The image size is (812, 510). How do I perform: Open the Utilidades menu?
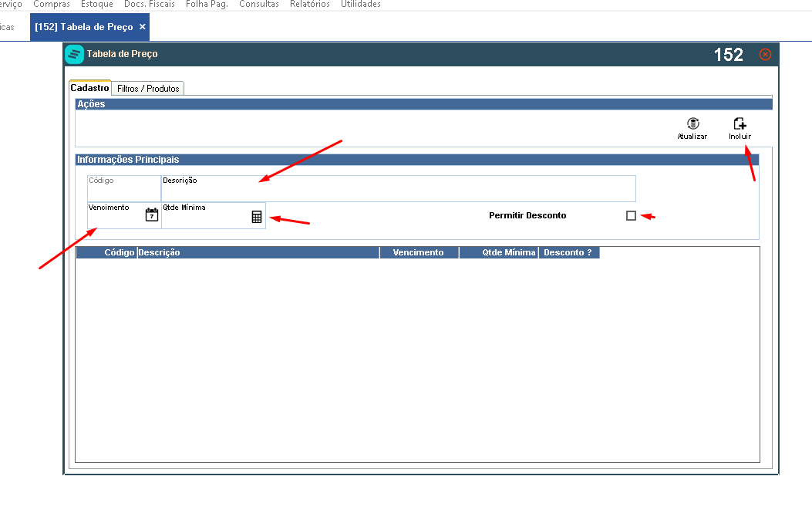[360, 4]
